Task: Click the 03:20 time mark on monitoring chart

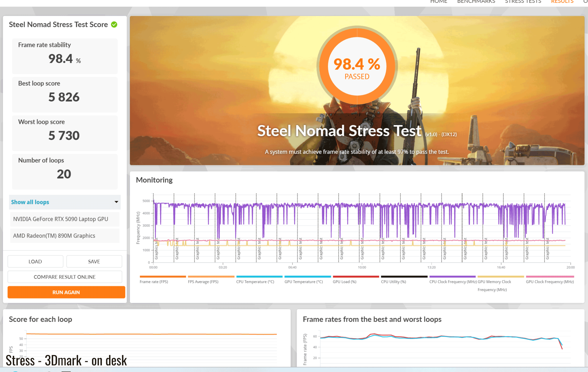Action: tap(223, 267)
